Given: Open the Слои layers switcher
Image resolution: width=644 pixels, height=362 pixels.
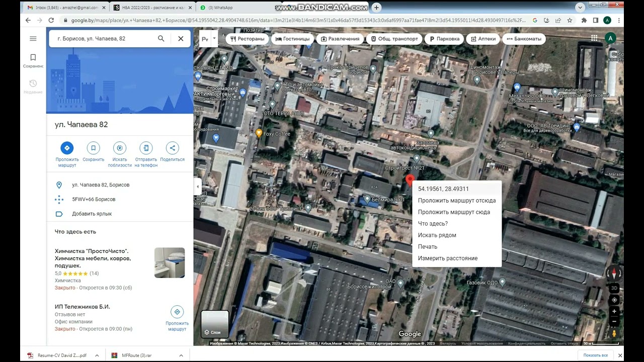Looking at the screenshot, I should click(215, 324).
